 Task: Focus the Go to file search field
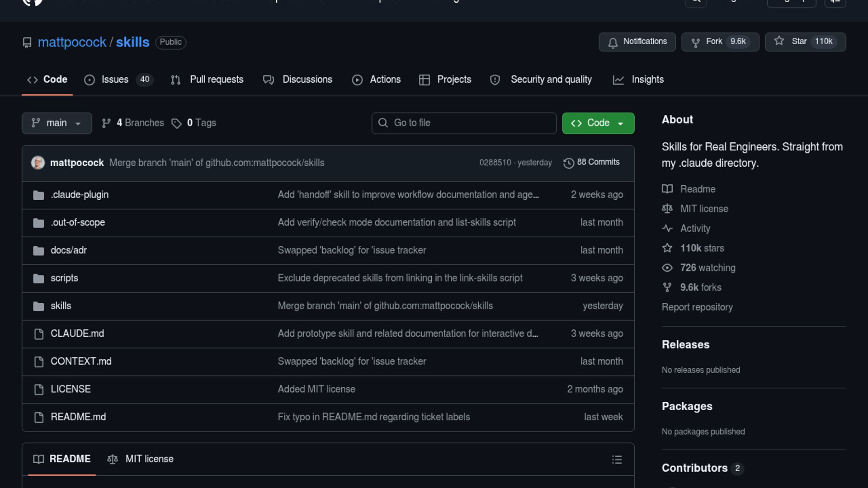pyautogui.click(x=464, y=123)
